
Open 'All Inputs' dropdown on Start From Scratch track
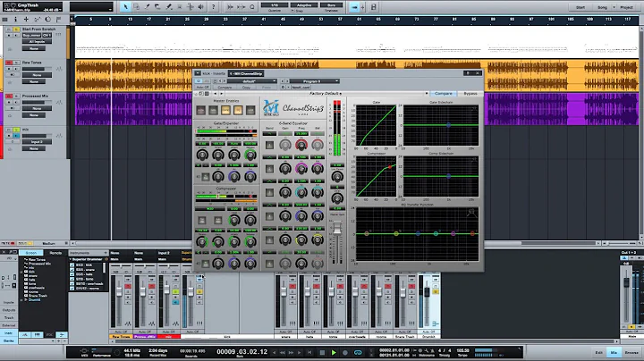[37, 41]
